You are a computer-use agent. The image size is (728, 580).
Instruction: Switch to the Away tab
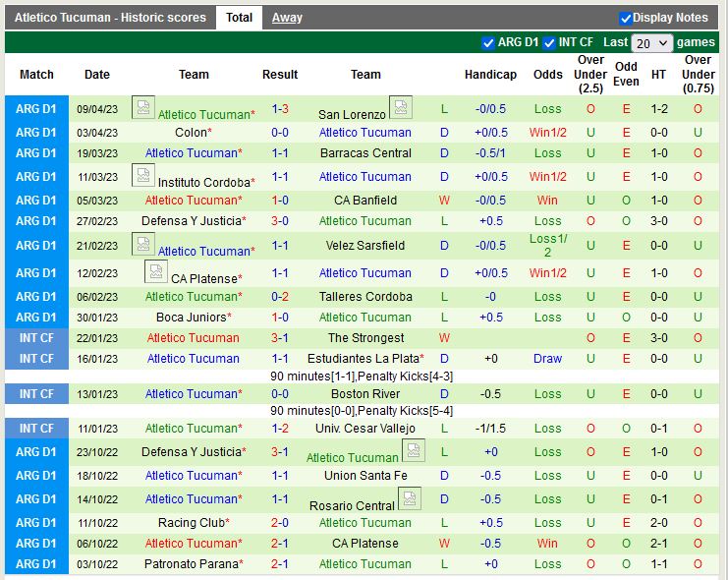[x=287, y=18]
